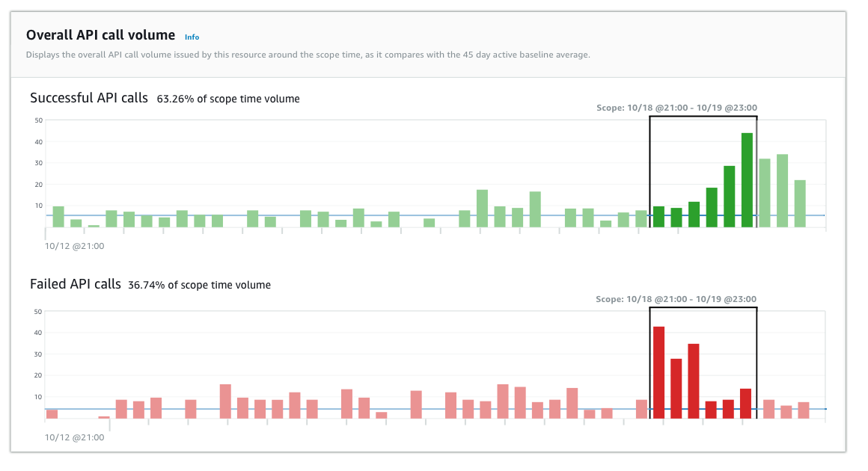Click the first dark green bar in scope
The width and height of the screenshot is (868, 471).
(x=658, y=217)
